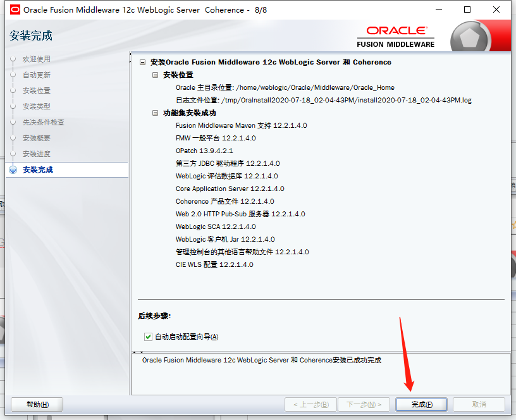Select the 欢迎使用 step in sidebar
This screenshot has width=516, height=420.
tap(37, 59)
